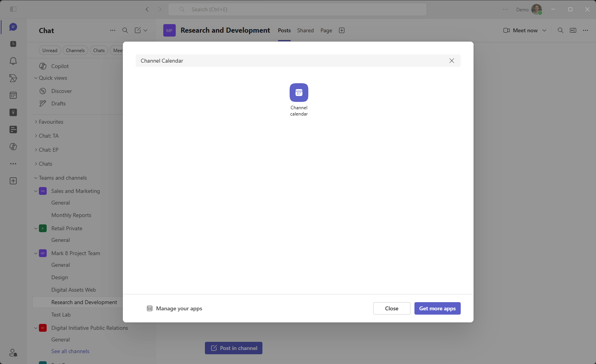Filter by Channels pill
Screen dimensions: 596x364
click(x=75, y=50)
